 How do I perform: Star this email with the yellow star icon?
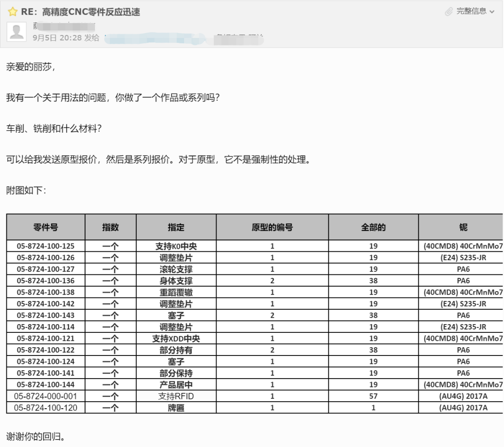[x=12, y=12]
